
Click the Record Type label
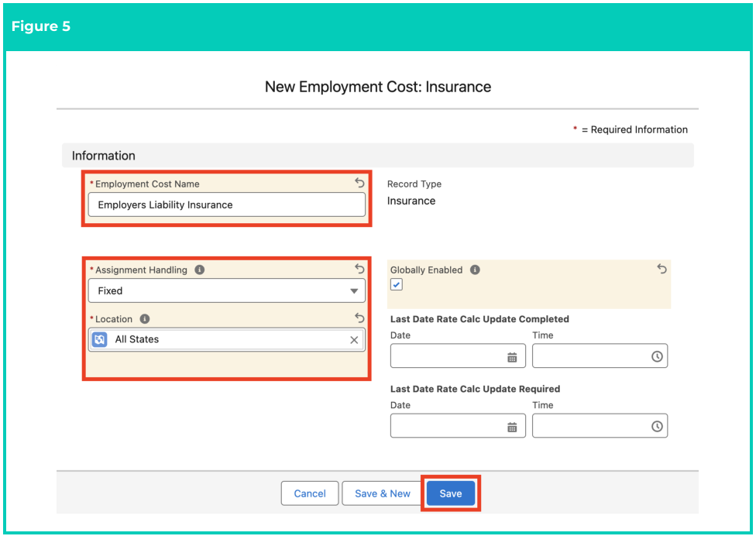coord(414,184)
